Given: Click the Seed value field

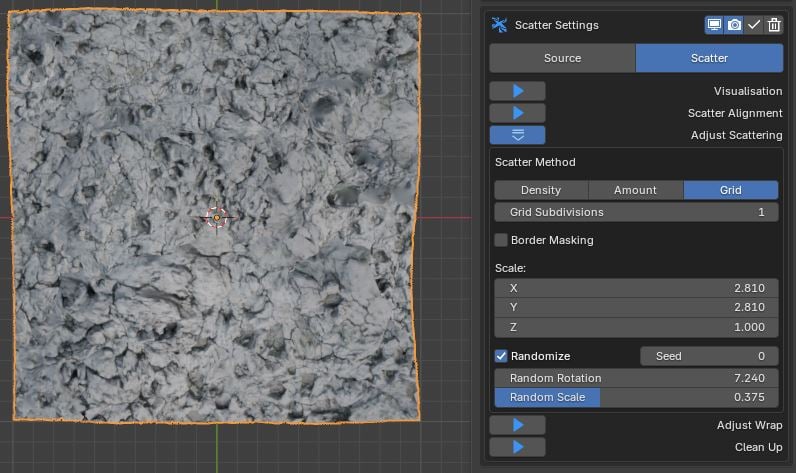Looking at the screenshot, I should tap(709, 356).
